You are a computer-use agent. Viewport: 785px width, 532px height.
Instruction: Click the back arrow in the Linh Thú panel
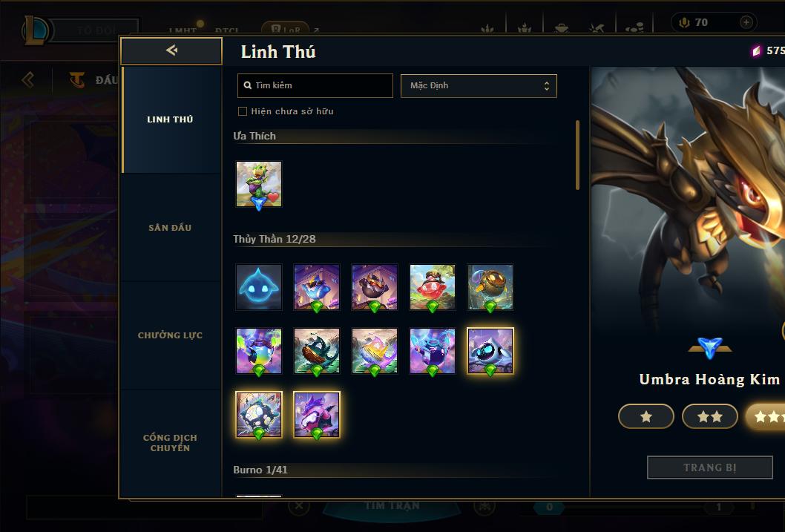click(x=171, y=50)
